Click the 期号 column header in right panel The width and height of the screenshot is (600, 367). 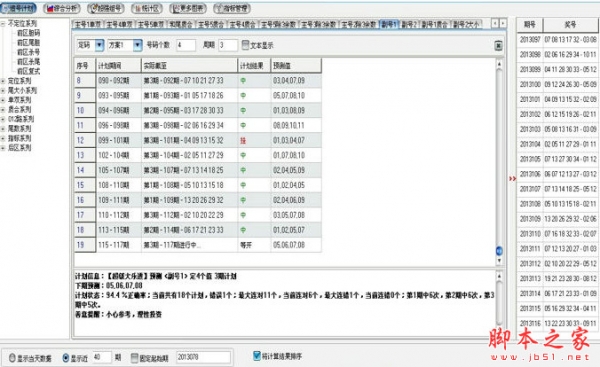pos(530,25)
